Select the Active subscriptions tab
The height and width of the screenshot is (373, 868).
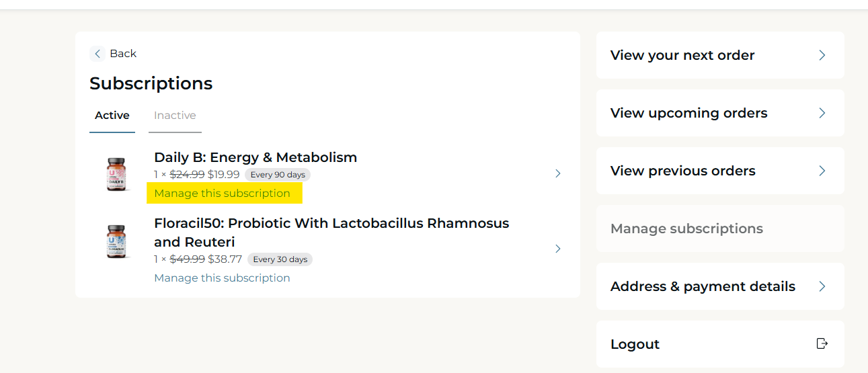coord(112,116)
